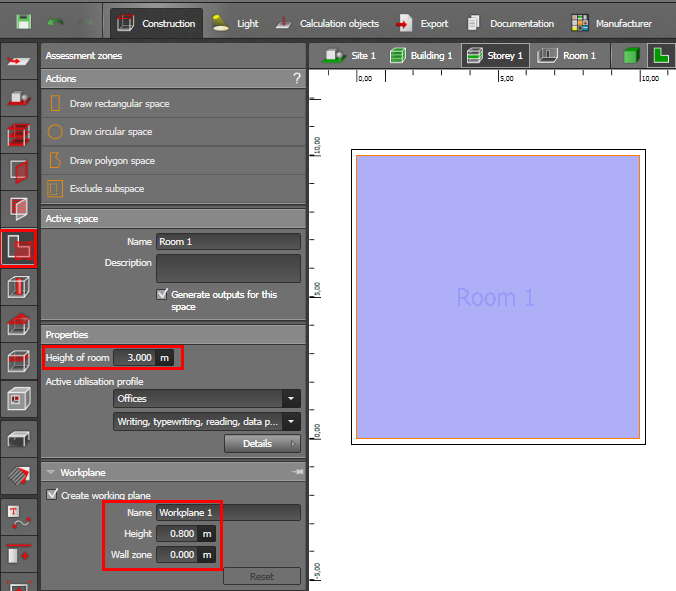Toggle Generate outputs for this space checkbox
The image size is (676, 591).
click(x=162, y=294)
